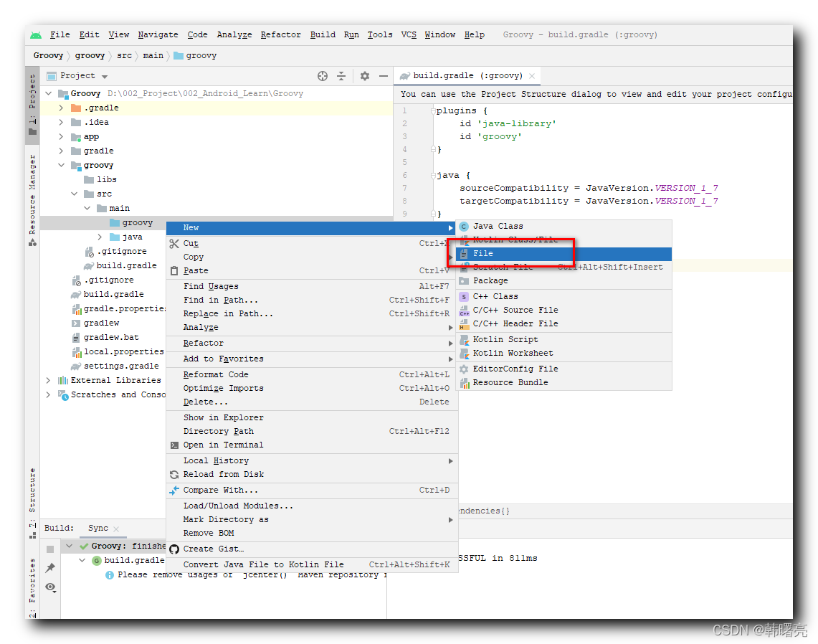This screenshot has height=644, width=818.
Task: Click the GitHub Create Gist icon
Action: [174, 549]
